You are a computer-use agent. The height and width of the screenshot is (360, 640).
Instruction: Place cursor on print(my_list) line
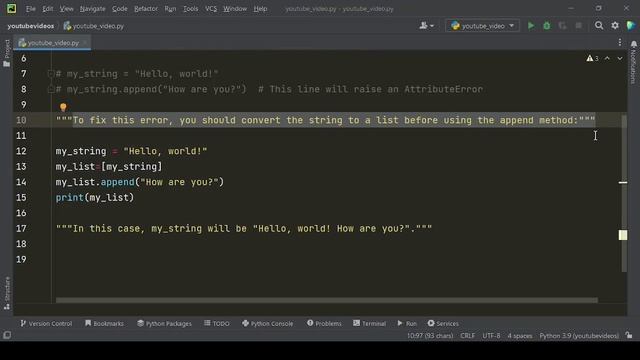[x=95, y=198]
